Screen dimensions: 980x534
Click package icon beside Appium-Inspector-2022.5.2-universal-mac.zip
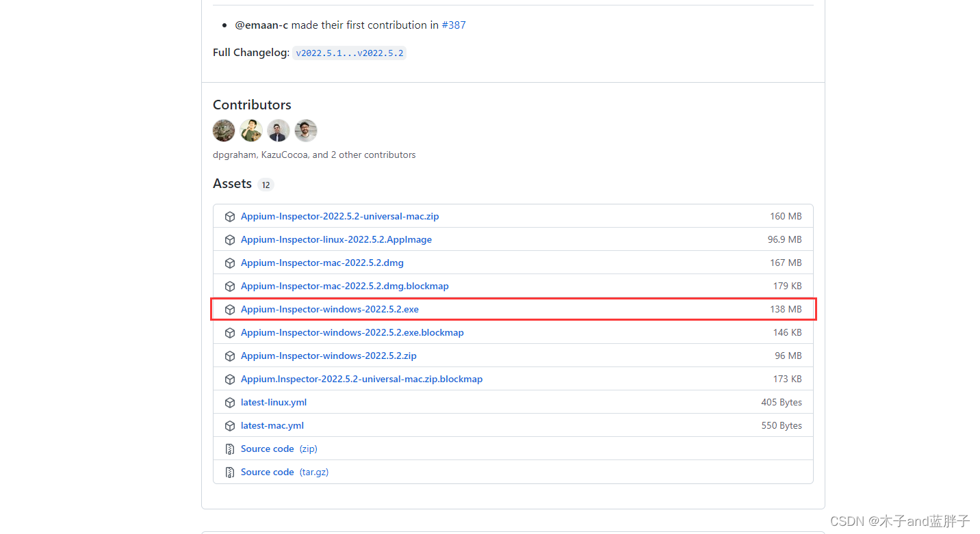pyautogui.click(x=230, y=217)
